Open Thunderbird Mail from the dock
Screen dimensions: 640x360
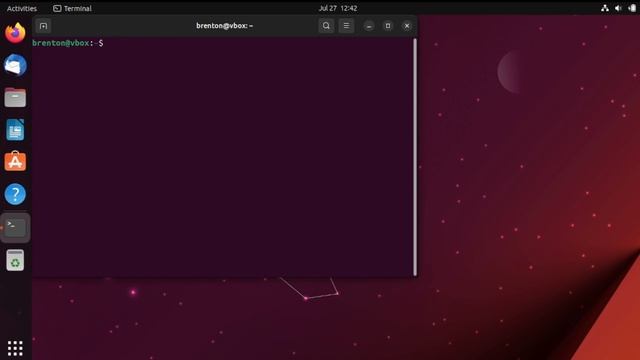[x=15, y=65]
